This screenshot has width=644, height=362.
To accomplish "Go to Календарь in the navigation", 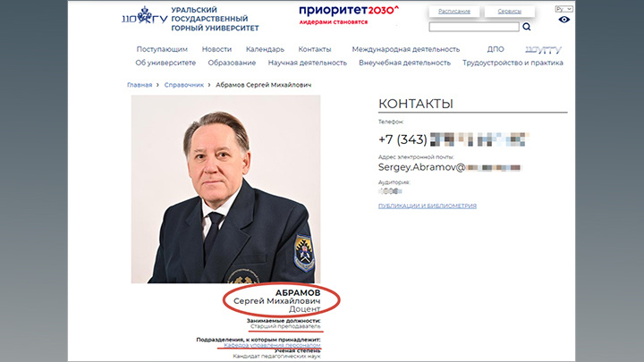I will [265, 49].
